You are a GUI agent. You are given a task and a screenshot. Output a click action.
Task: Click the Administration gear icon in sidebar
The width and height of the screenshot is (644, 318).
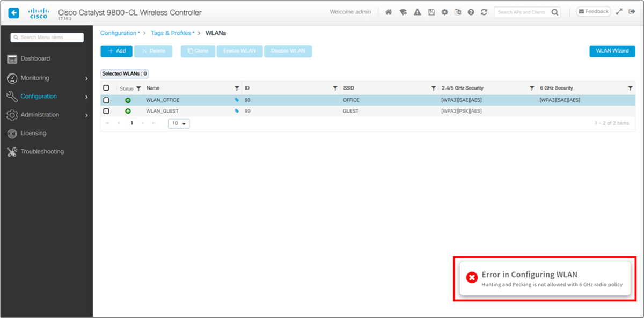[x=12, y=115]
